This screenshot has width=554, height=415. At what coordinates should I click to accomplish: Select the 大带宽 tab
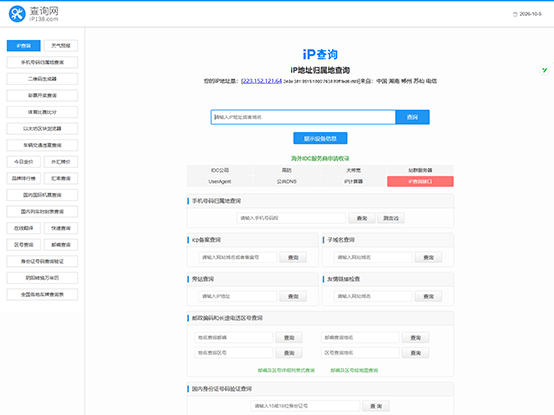pos(353,170)
